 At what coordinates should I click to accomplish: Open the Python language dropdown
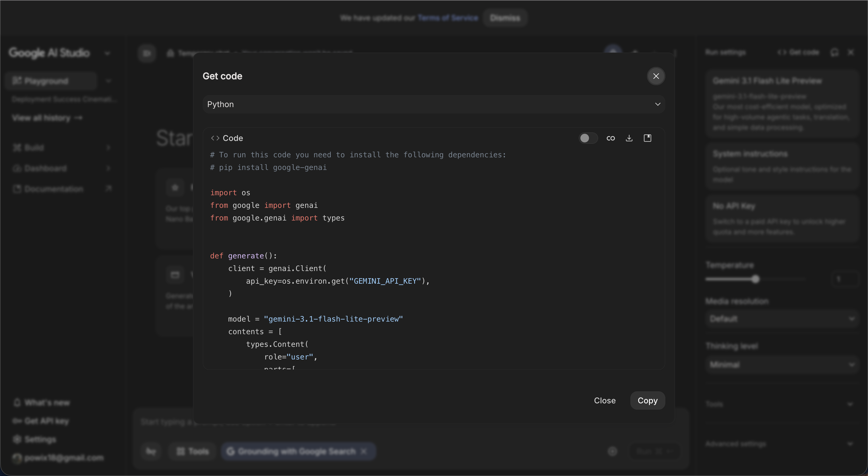433,104
